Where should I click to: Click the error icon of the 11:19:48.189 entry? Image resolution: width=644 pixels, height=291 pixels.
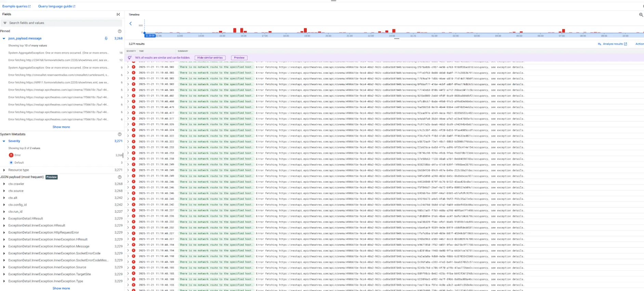(x=133, y=262)
